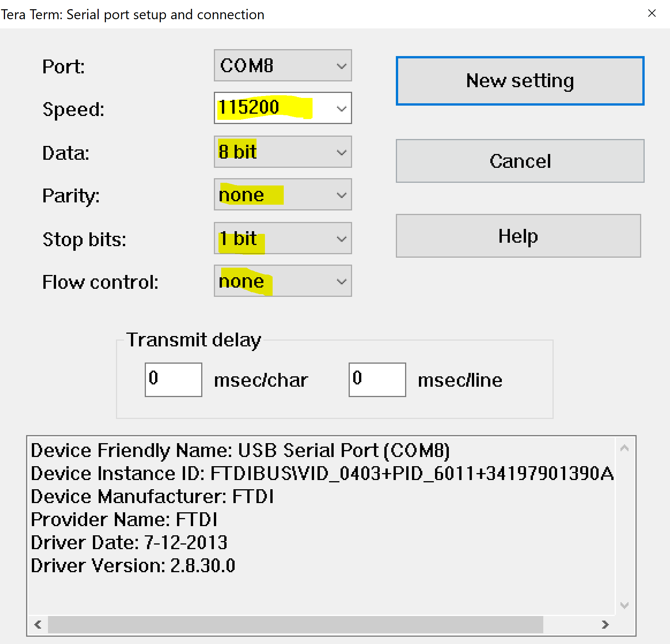Click the Transmit delay group label
This screenshot has height=644, width=670.
point(194,340)
